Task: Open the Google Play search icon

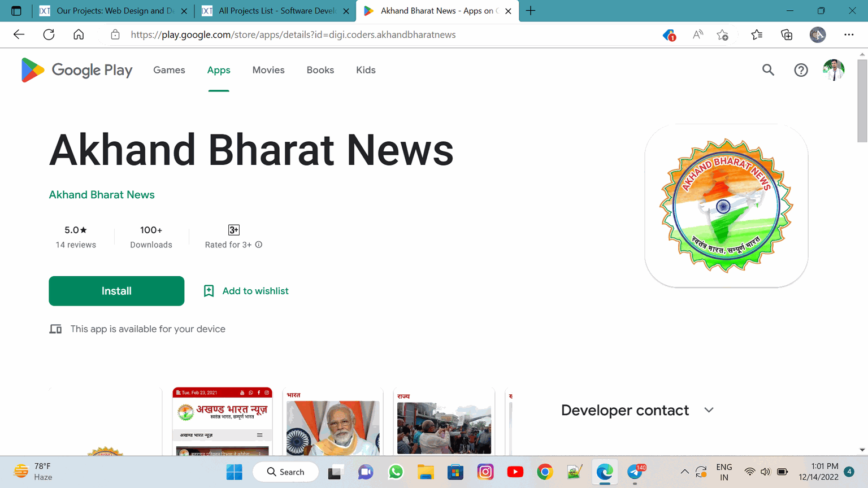Action: [x=768, y=70]
